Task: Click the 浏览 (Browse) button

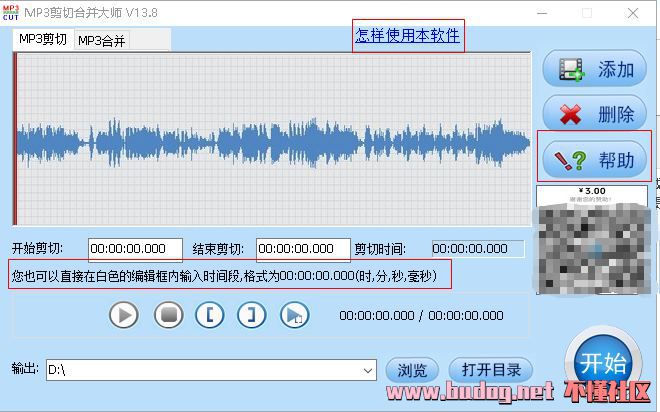Action: coord(412,370)
